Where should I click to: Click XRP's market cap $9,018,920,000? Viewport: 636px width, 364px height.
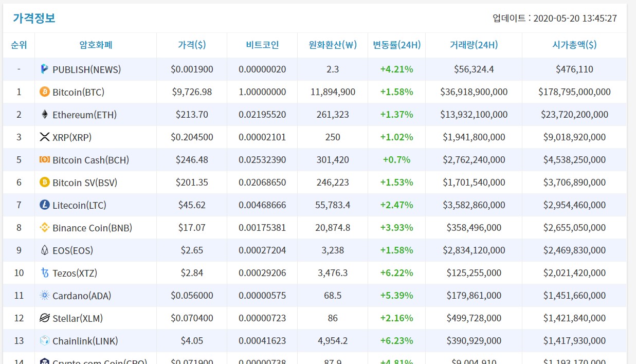pyautogui.click(x=574, y=137)
